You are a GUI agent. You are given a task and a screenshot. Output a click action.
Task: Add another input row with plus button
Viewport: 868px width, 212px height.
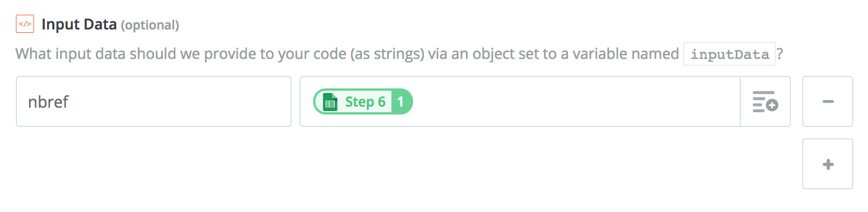pos(827,164)
